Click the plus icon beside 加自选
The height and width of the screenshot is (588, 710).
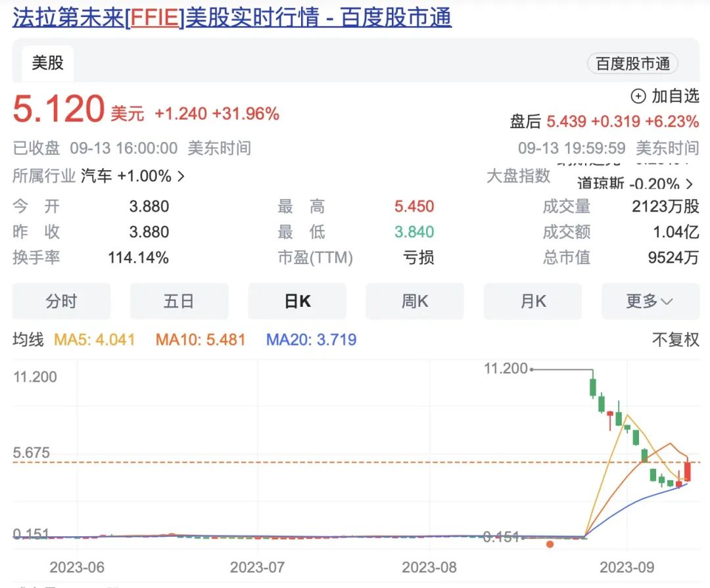[638, 97]
